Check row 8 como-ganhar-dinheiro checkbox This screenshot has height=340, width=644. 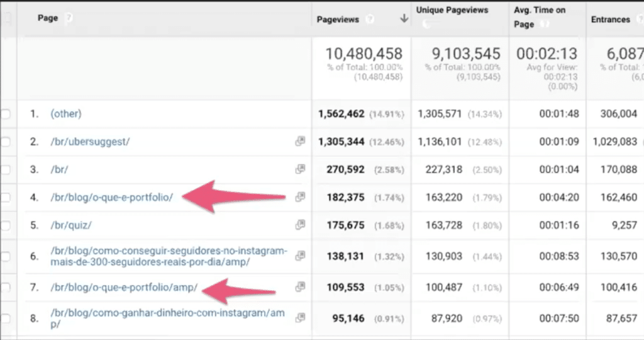click(x=5, y=319)
